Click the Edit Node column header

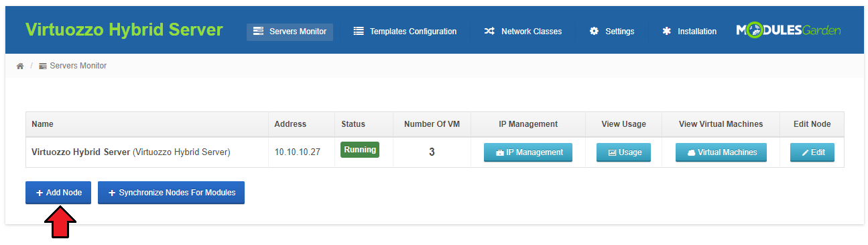(812, 124)
